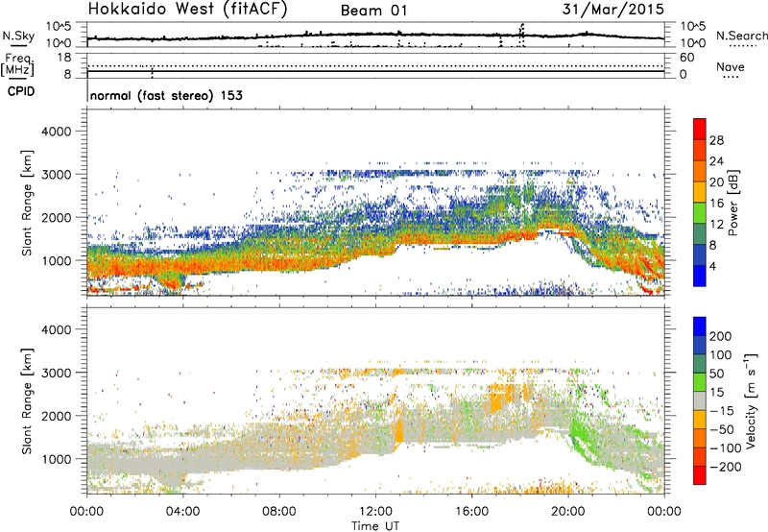Viewport: 768px width, 532px height.
Task: Select the 'Freq. [MHz]' axis label
Action: pos(18,64)
